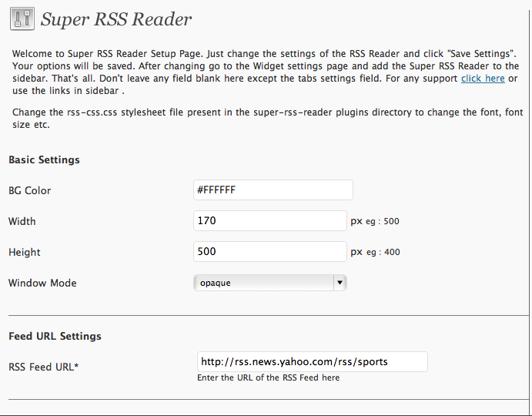Select the Basic Settings heading
532x416 pixels.
44,159
